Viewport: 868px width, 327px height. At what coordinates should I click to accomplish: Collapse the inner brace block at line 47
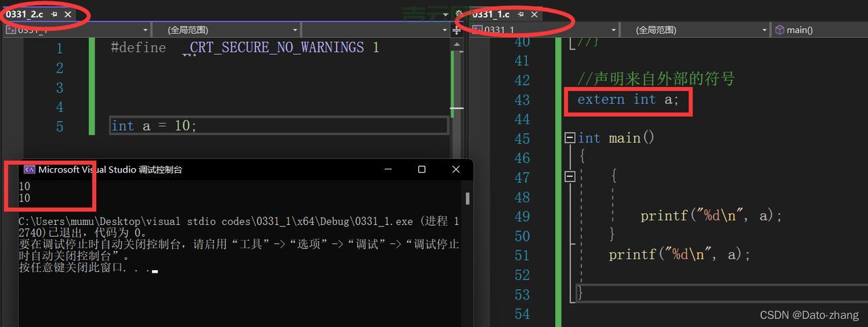pyautogui.click(x=570, y=176)
